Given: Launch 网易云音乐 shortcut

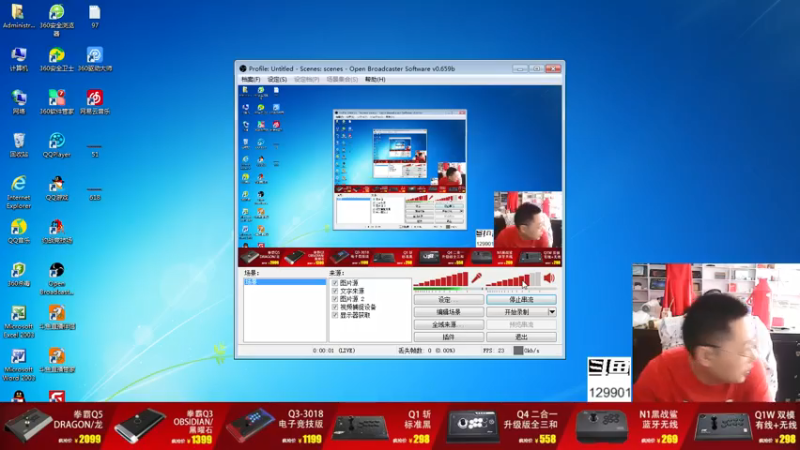Looking at the screenshot, I should (94, 102).
